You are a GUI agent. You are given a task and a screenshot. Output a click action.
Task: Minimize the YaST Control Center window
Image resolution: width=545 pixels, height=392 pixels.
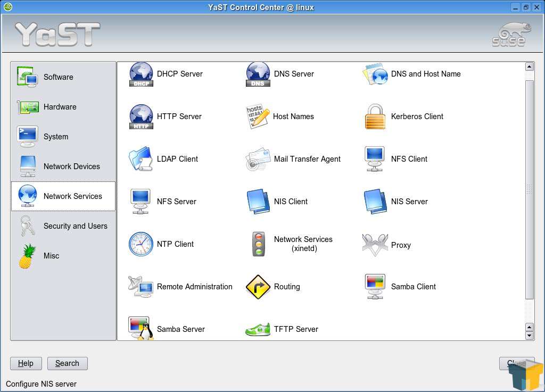pos(515,7)
